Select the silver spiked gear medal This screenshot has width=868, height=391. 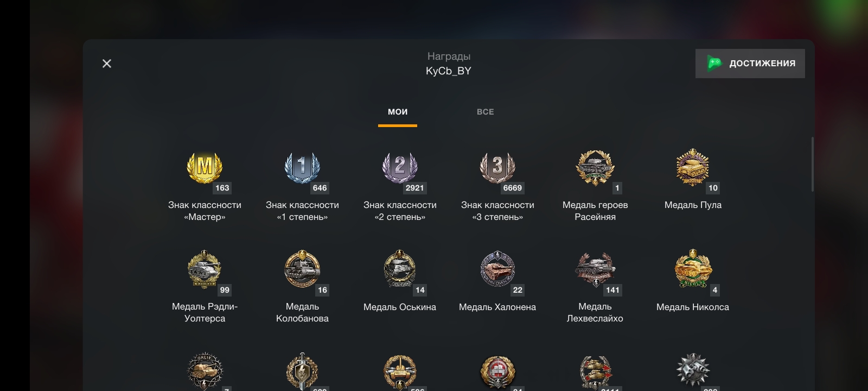693,371
